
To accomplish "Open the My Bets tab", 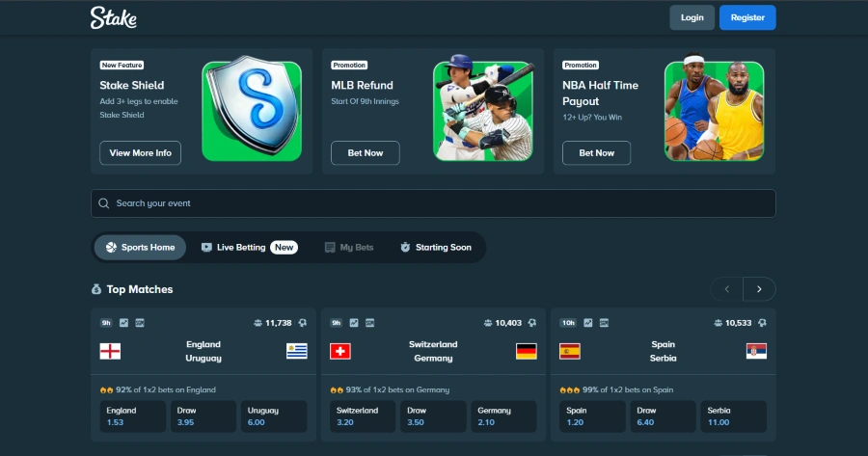I will [x=349, y=248].
